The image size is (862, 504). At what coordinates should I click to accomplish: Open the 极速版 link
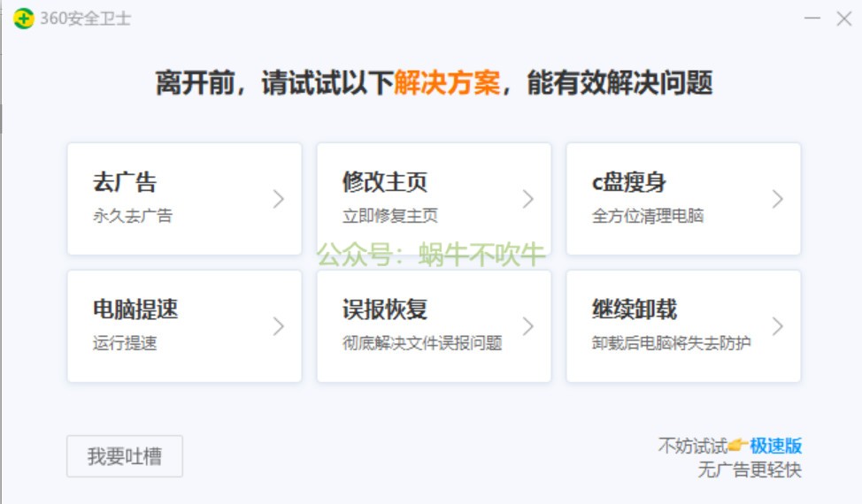pyautogui.click(x=775, y=447)
